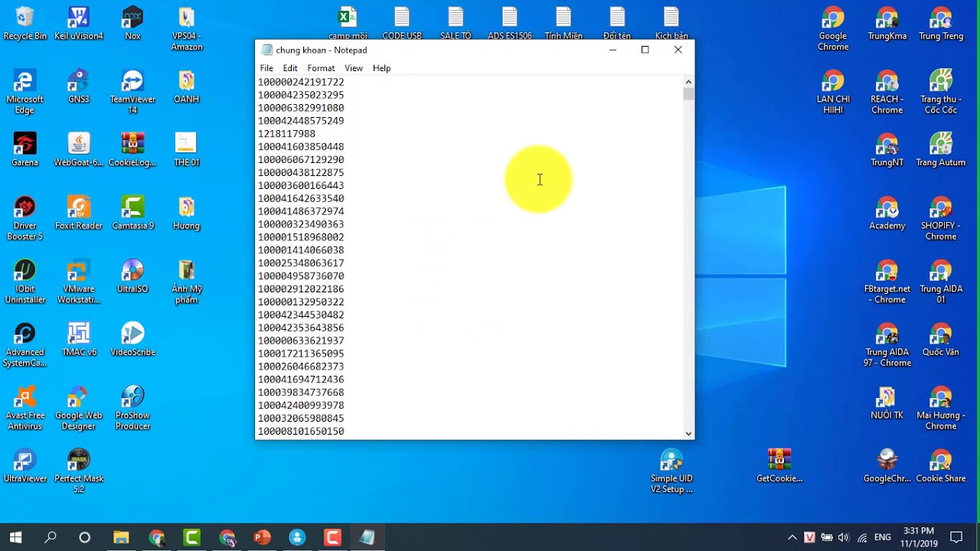
Task: Select the Perfect Mask 5.2 desktop icon
Action: pos(78,471)
